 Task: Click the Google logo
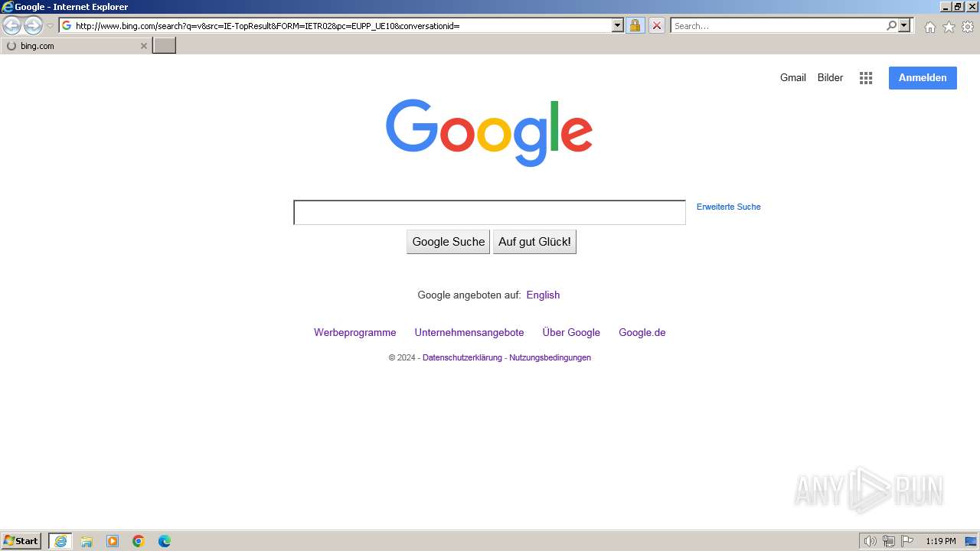tap(489, 132)
